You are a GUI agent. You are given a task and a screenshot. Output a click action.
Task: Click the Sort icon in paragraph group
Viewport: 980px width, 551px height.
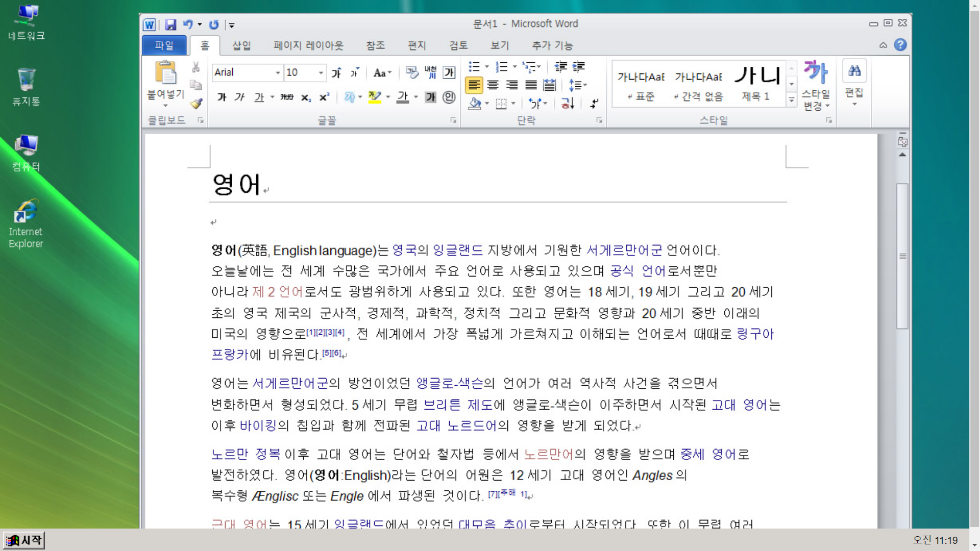(x=568, y=104)
